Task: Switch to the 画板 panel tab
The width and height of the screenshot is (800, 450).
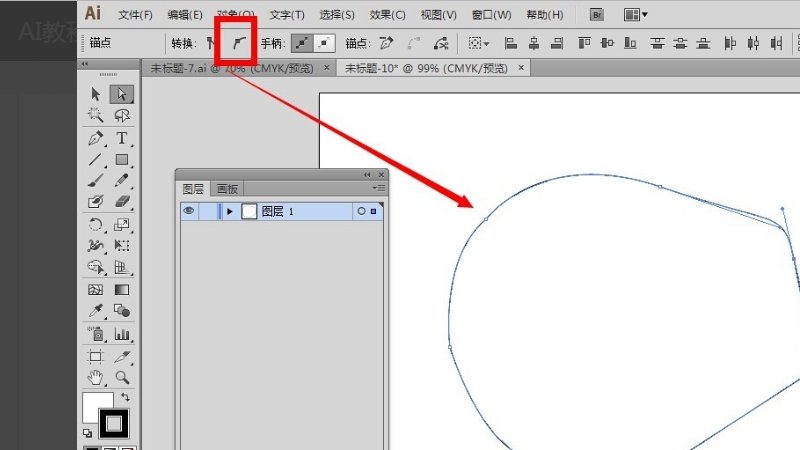Action: point(227,189)
